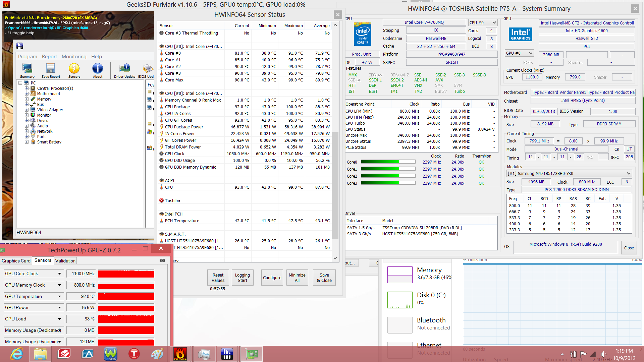Open the red T Toshiba taskbar icon

tap(134, 354)
